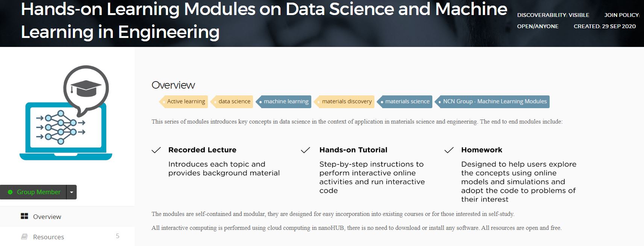Select the machine learning tag
The height and width of the screenshot is (246, 644).
[x=286, y=101]
